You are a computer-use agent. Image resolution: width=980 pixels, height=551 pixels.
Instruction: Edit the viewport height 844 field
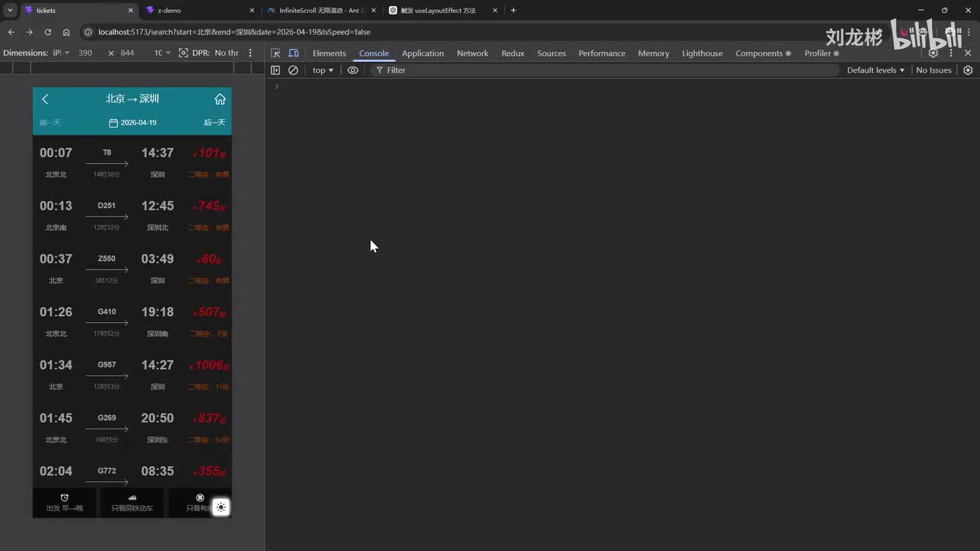coord(127,53)
